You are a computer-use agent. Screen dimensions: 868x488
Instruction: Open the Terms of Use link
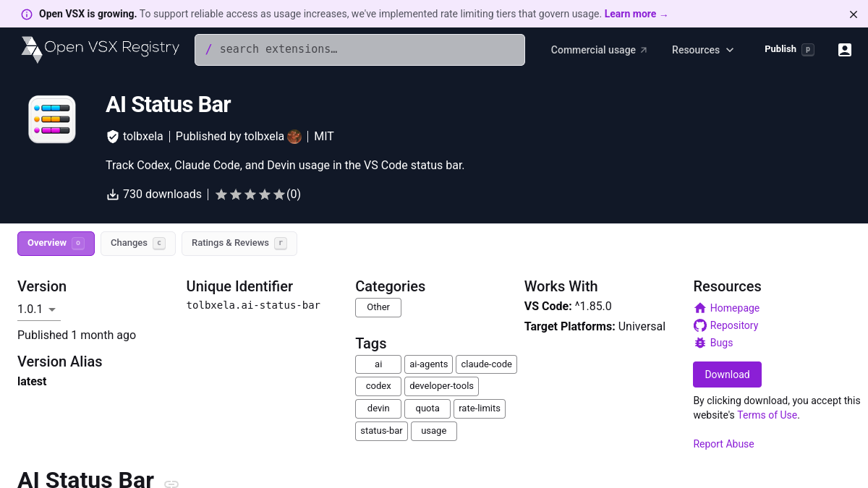[767, 415]
